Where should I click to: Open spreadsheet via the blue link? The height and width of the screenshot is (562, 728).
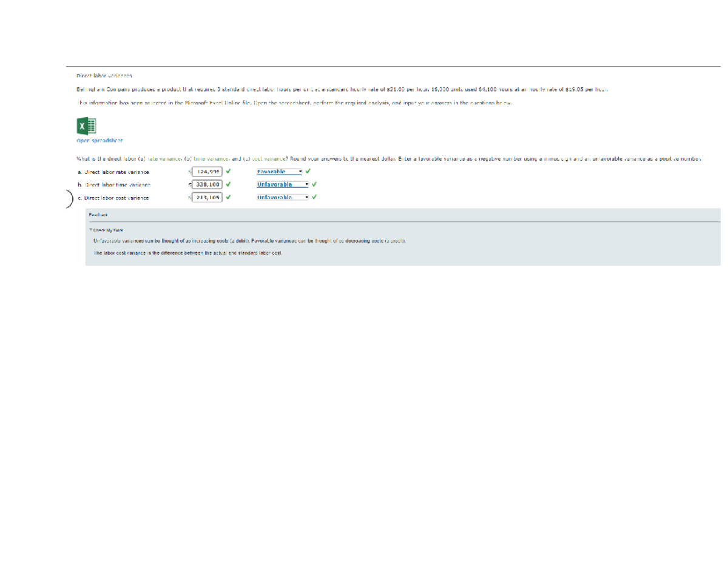(98, 139)
